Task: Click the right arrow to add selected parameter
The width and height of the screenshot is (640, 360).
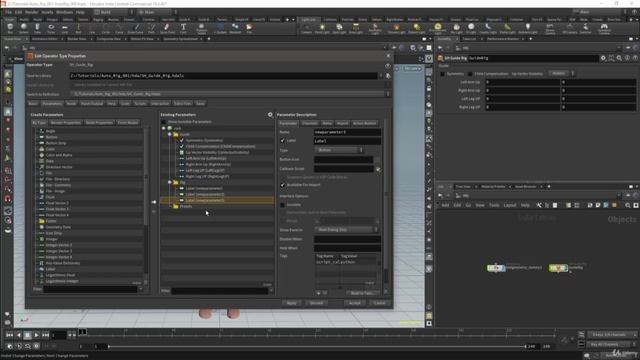Action: click(154, 202)
